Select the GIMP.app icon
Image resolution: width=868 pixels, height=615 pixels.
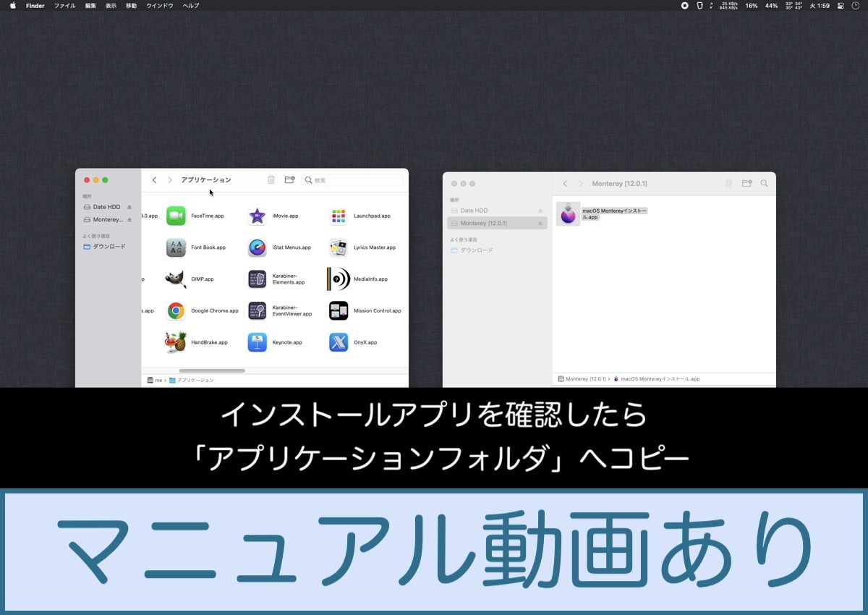click(176, 279)
